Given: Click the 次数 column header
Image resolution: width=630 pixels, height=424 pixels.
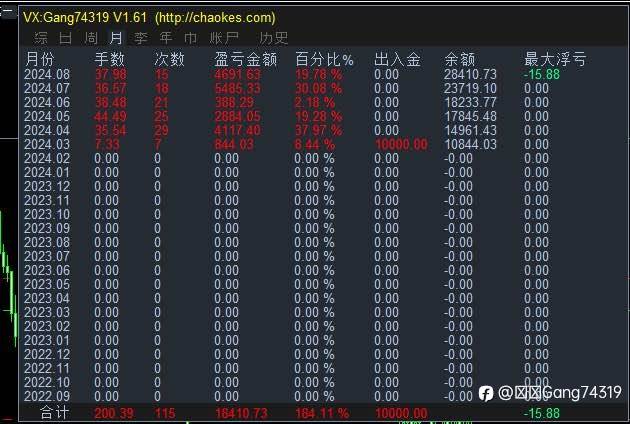Looking at the screenshot, I should click(x=169, y=59).
